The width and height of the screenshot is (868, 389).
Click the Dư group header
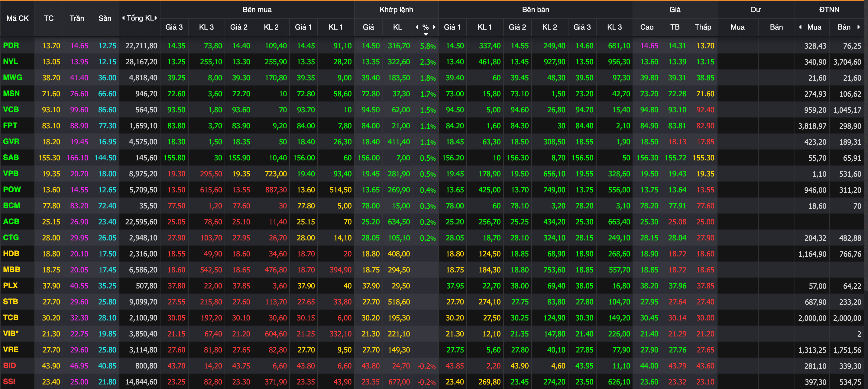coord(756,9)
